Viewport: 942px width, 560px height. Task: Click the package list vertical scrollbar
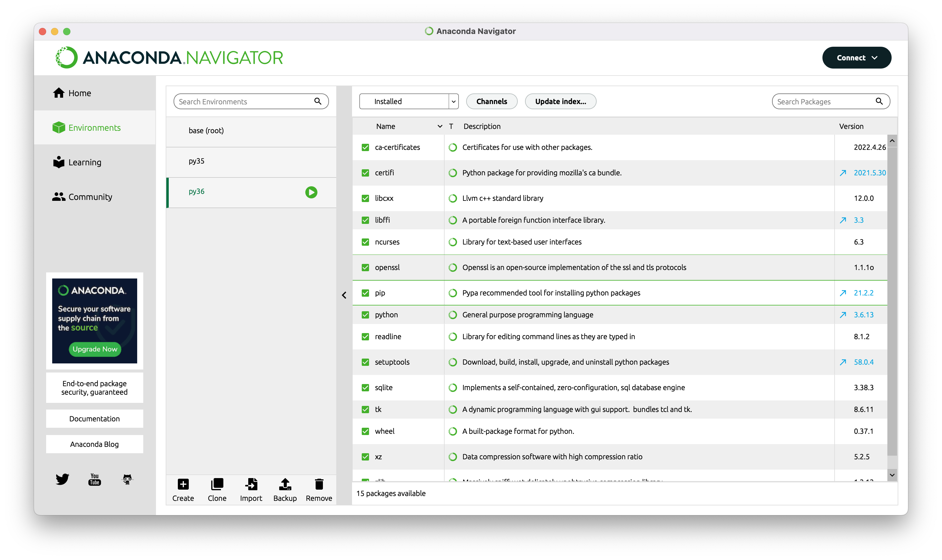pyautogui.click(x=892, y=302)
